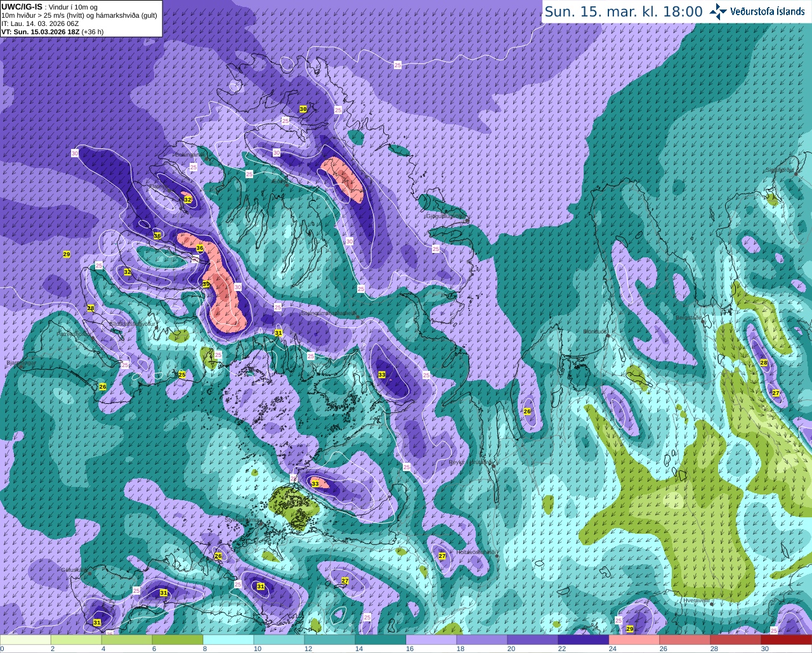Viewport: 812px width, 653px height.
Task: Click the Gufuskálar station label
Action: (x=74, y=569)
